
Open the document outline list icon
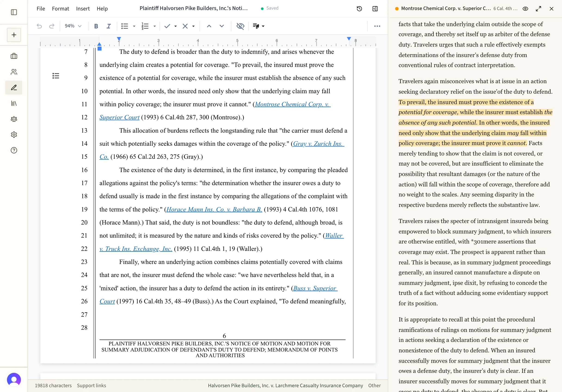tap(56, 76)
